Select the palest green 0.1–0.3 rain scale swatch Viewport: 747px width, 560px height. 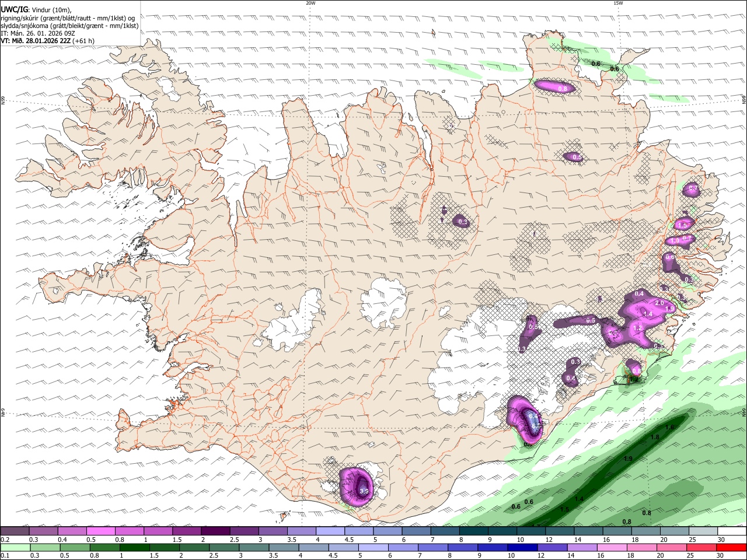15,547
